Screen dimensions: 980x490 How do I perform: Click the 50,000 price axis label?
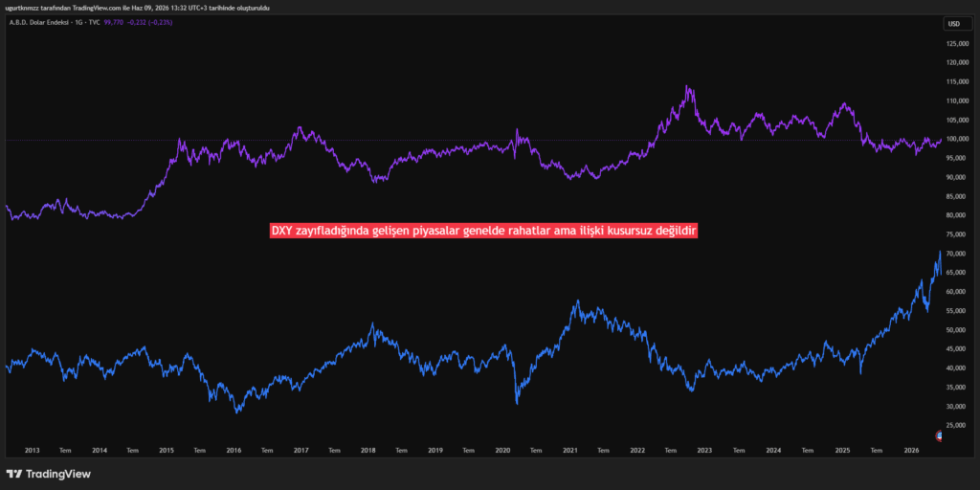point(958,330)
